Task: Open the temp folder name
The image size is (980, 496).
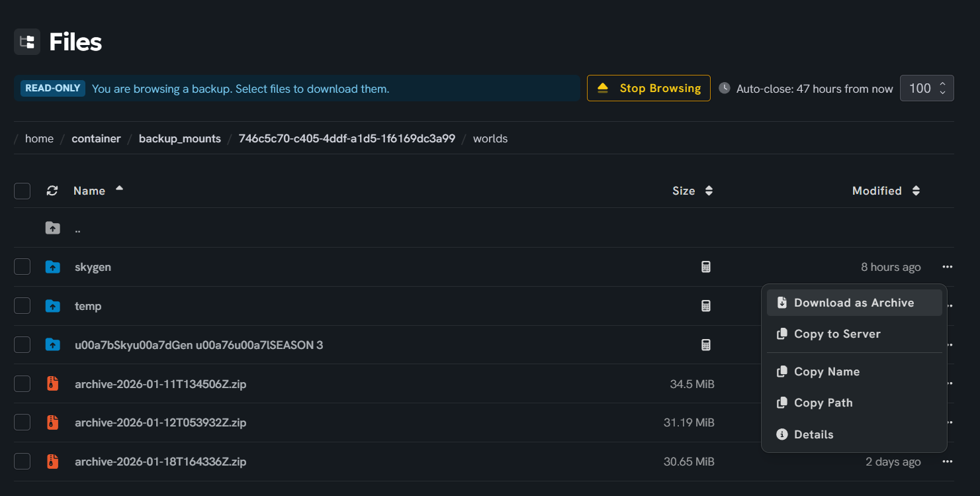Action: click(88, 306)
